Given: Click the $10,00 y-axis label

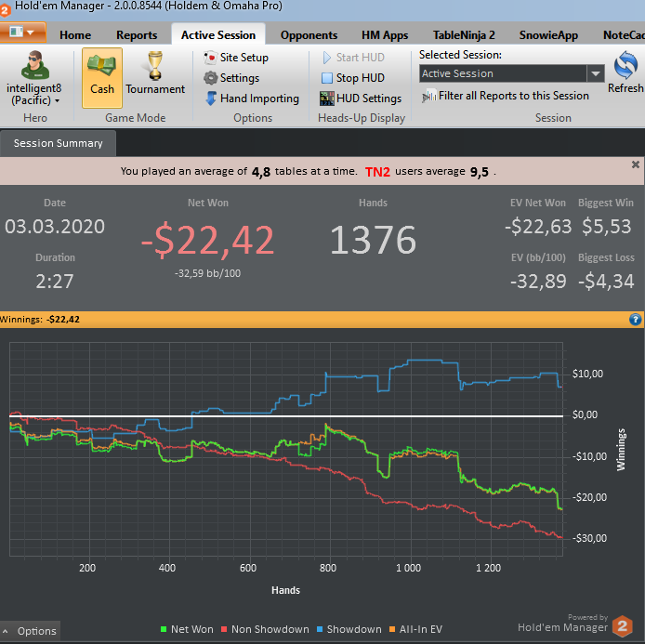Looking at the screenshot, I should [x=587, y=374].
